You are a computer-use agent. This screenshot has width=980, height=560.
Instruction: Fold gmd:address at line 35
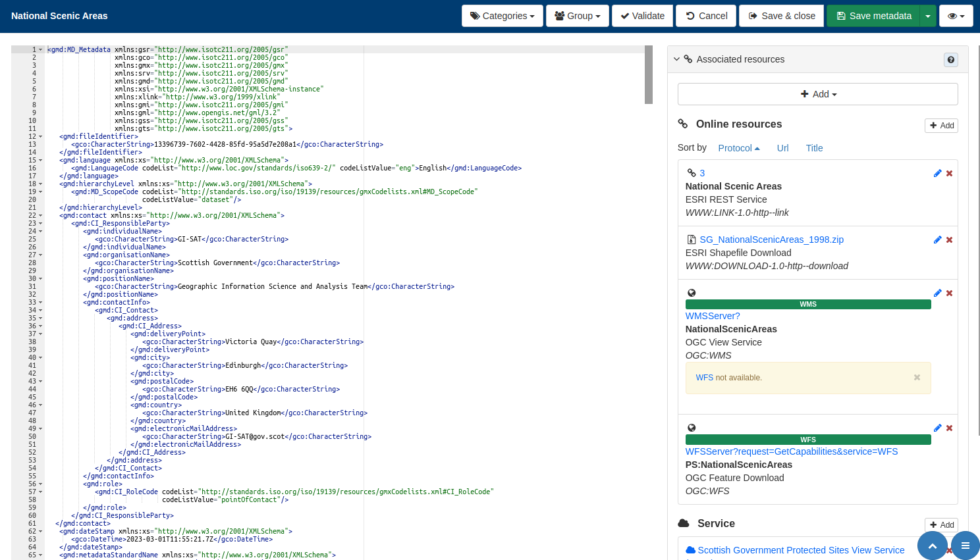(x=40, y=318)
